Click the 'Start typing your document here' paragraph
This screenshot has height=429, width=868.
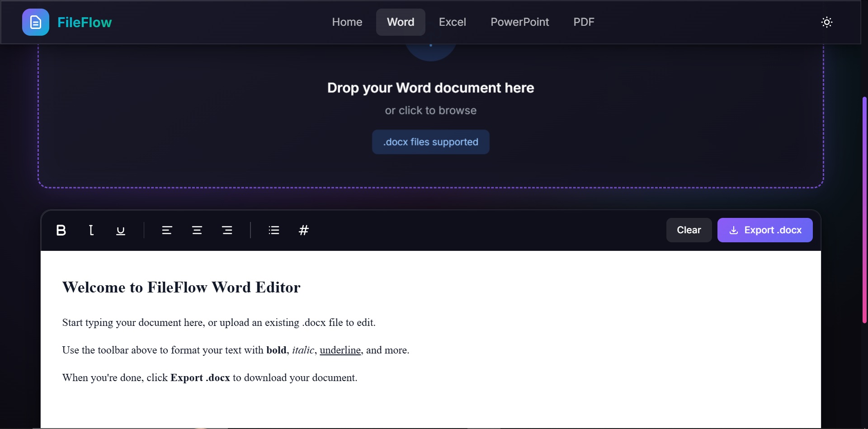[x=219, y=322]
